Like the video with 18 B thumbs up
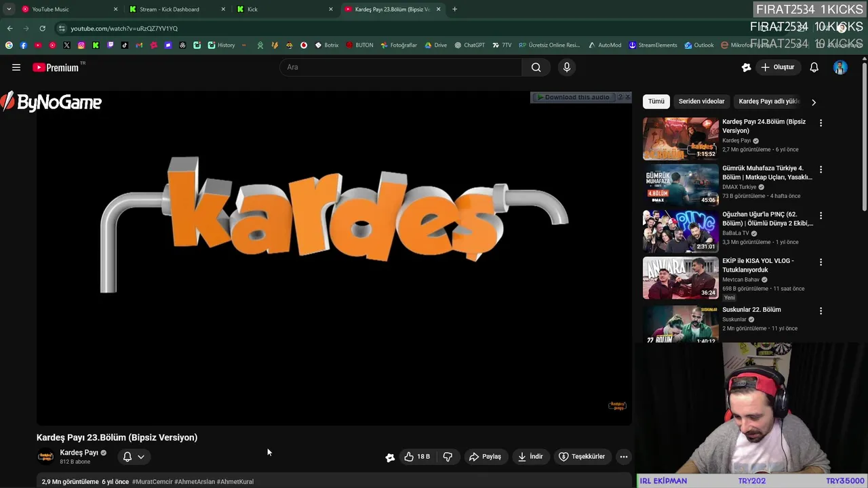Screen dimensions: 868x488 click(417, 457)
